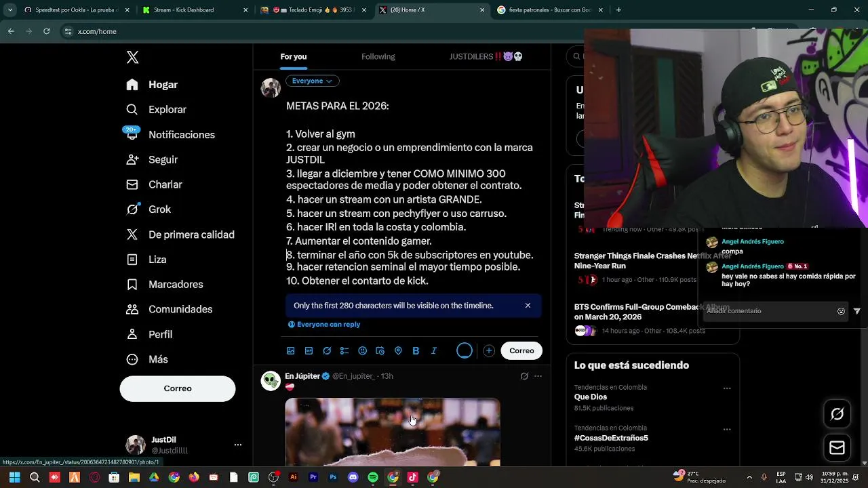
Task: Click the X logo in the sidebar
Action: click(x=132, y=57)
